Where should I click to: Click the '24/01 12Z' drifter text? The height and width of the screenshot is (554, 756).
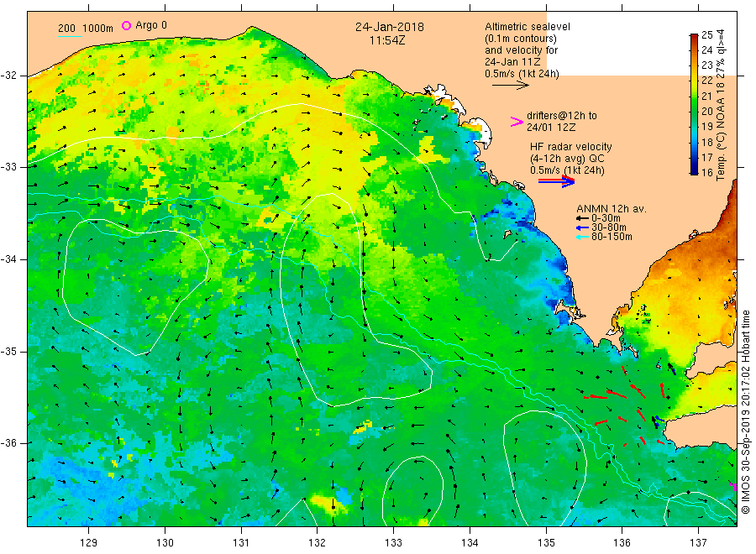click(551, 128)
